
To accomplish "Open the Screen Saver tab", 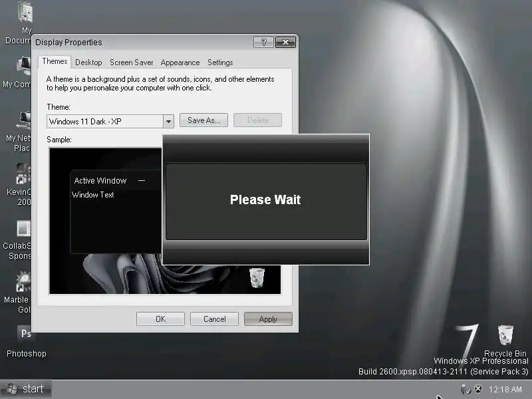I will pyautogui.click(x=131, y=63).
